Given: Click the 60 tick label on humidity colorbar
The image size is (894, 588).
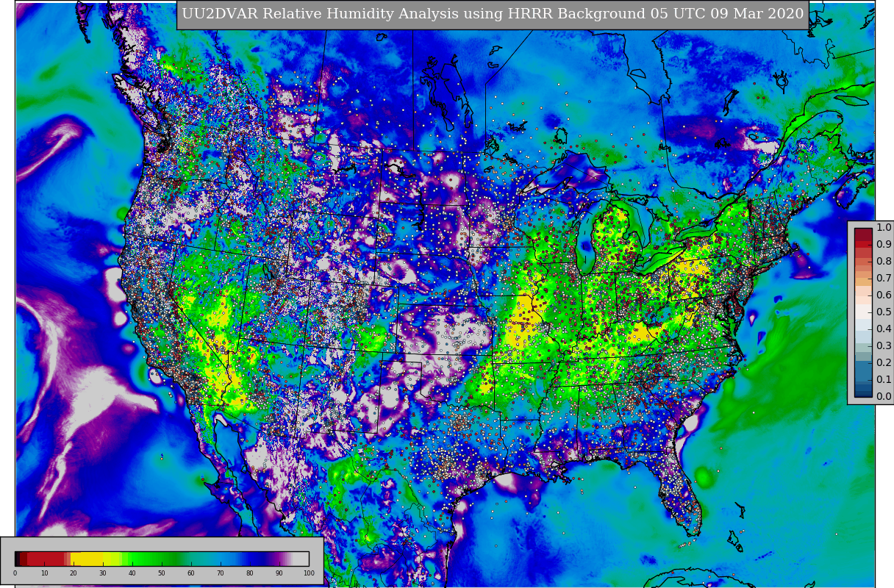Looking at the screenshot, I should tap(191, 573).
